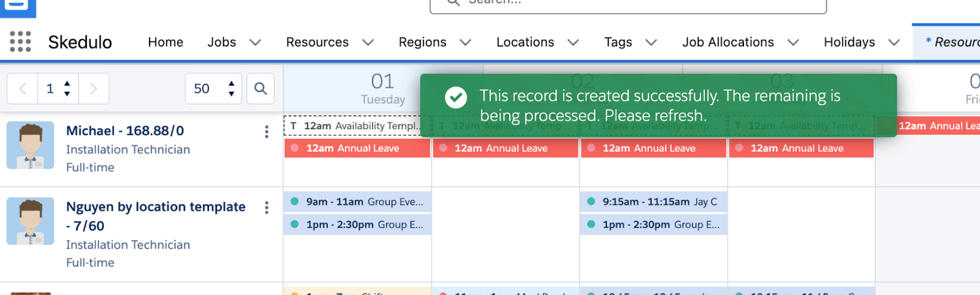Open Michael's three-dot options menu
Screen dimensions: 980x295
[267, 132]
